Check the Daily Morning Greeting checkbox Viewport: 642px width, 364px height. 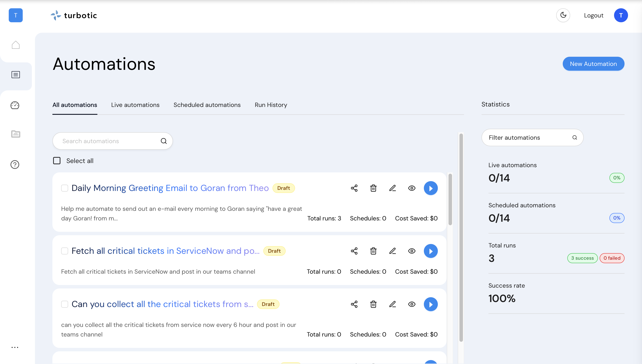pyautogui.click(x=65, y=188)
